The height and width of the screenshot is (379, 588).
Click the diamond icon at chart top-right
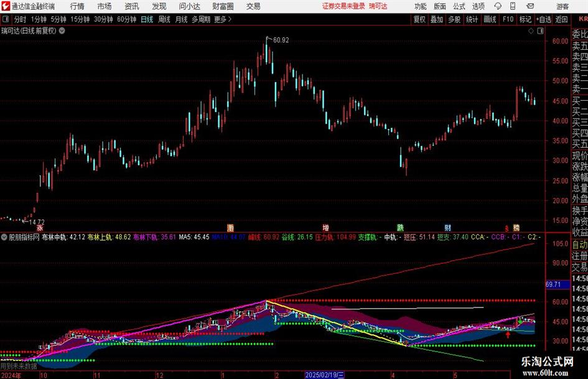(x=531, y=31)
